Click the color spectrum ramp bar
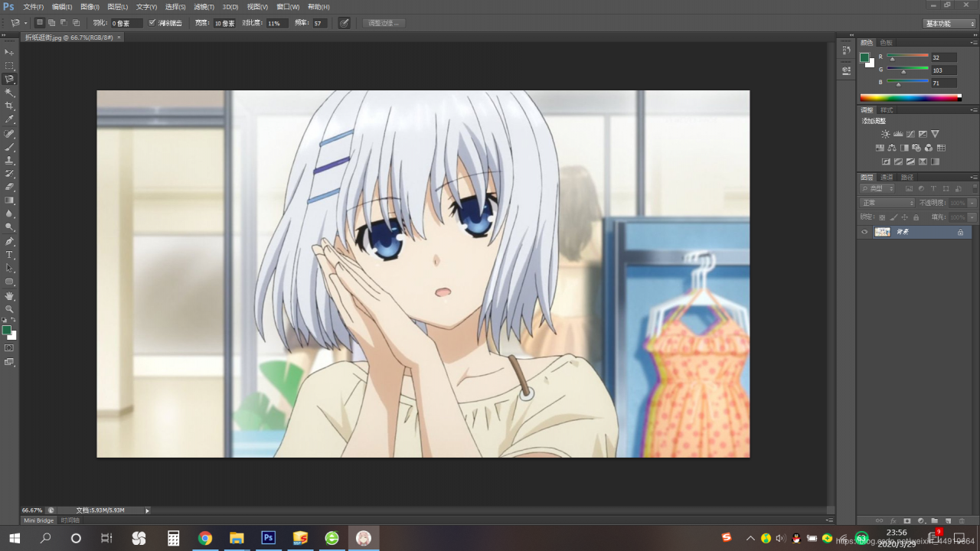The image size is (980, 551). point(910,97)
